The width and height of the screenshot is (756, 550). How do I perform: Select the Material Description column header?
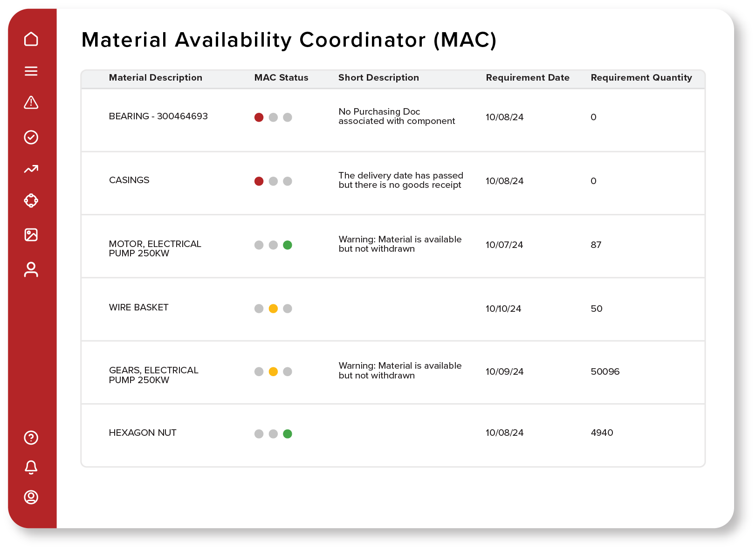(x=156, y=78)
